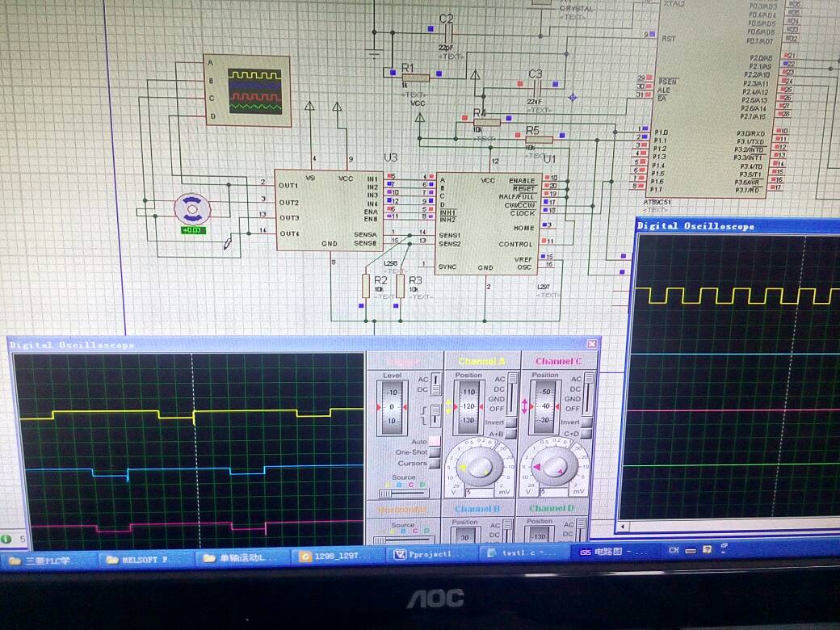840x630 pixels.
Task: Click the help icon in the language bar
Action: pos(708,550)
